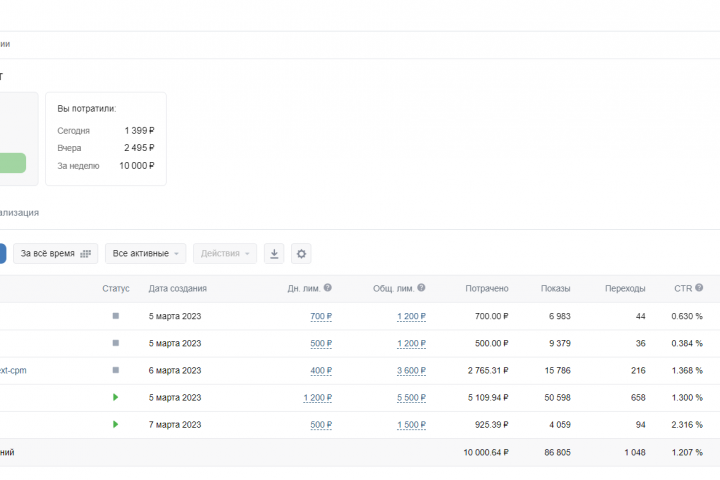Sort by CTR column header

click(x=683, y=288)
